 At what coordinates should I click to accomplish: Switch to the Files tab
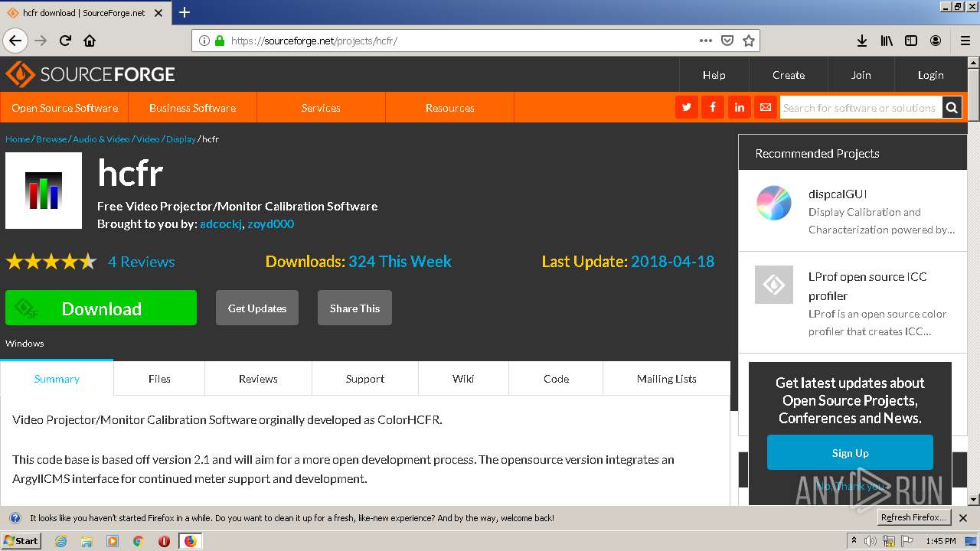point(159,379)
